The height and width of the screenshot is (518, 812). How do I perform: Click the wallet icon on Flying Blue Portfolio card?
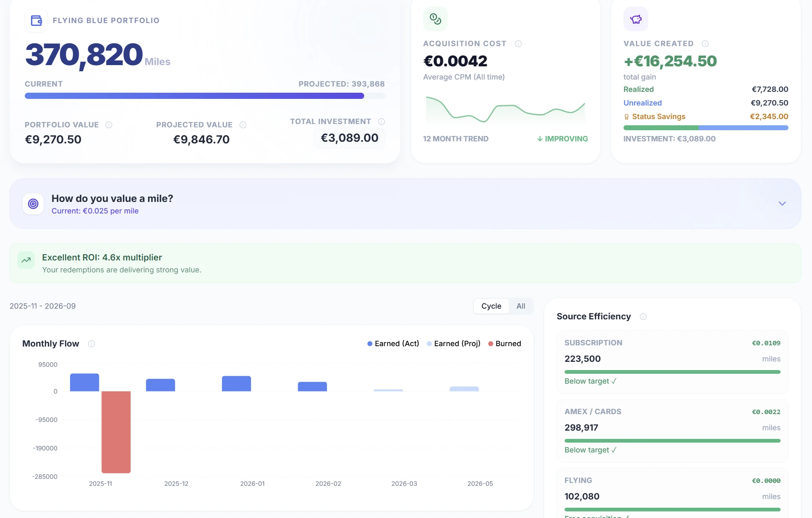[x=36, y=21]
